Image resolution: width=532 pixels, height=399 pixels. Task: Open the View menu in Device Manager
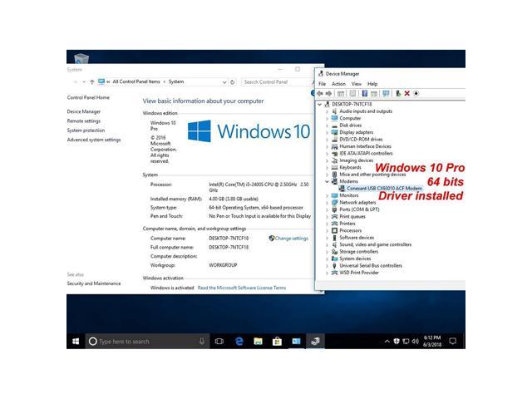pos(356,84)
